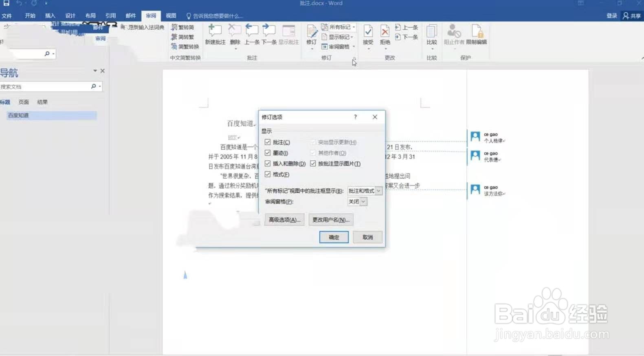Expand the 拒绝 dropdown arrow
Image resolution: width=644 pixels, height=356 pixels.
coord(385,49)
